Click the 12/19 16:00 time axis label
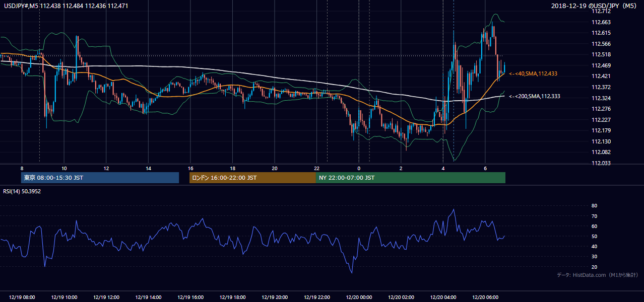The height and width of the screenshot is (302, 644). click(x=190, y=297)
